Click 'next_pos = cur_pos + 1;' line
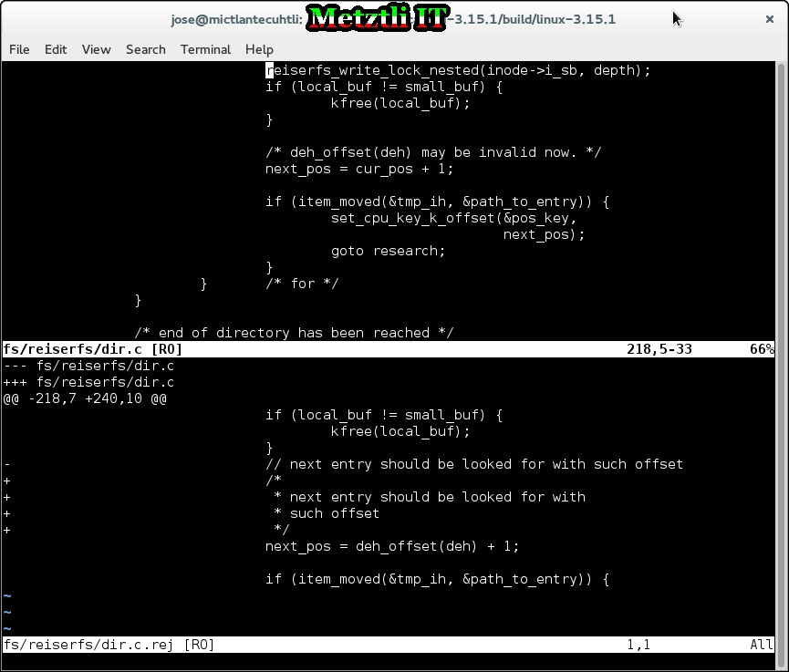789x672 pixels. 359,169
